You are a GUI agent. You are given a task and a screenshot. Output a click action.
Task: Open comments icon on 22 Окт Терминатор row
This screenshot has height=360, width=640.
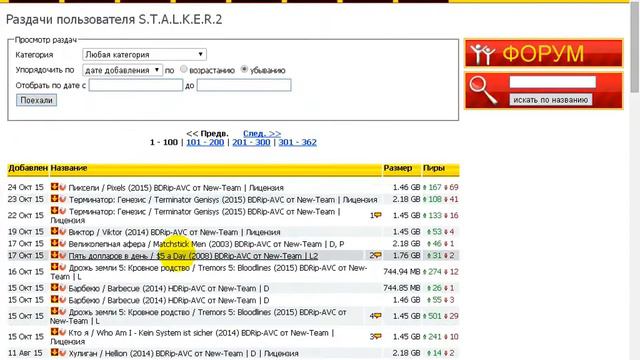[x=378, y=215]
